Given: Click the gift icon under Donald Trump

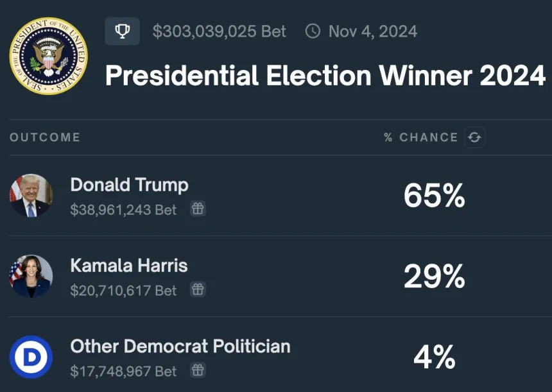Looking at the screenshot, I should click(198, 209).
